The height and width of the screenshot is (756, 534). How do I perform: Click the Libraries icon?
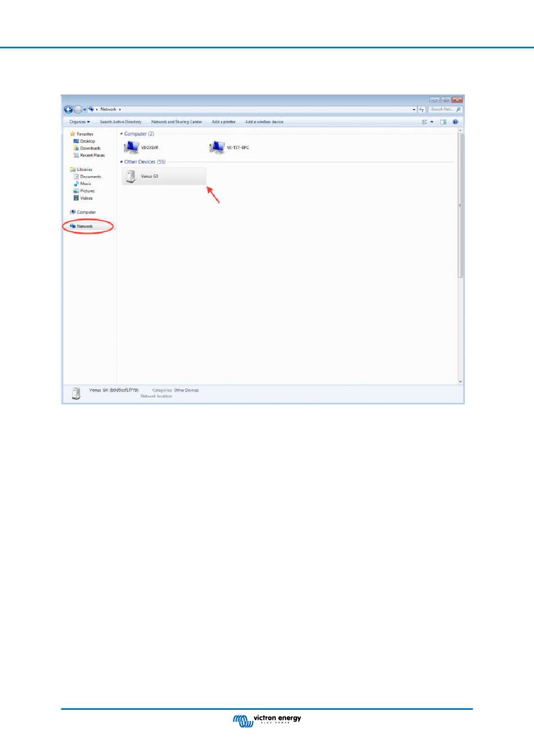click(x=73, y=170)
